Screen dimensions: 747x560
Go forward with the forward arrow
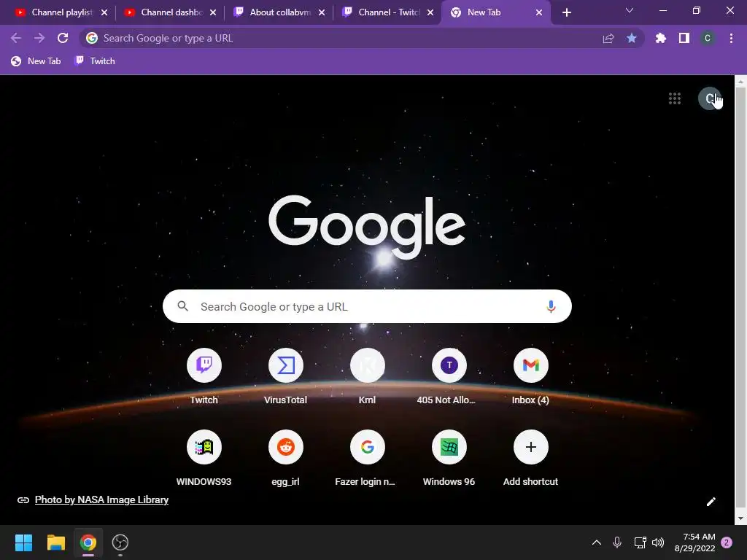click(39, 38)
